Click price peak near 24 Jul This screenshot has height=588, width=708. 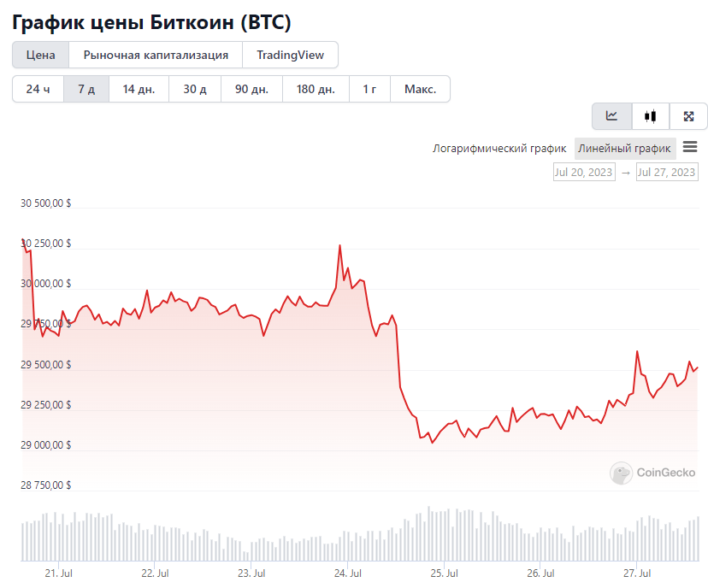point(340,246)
